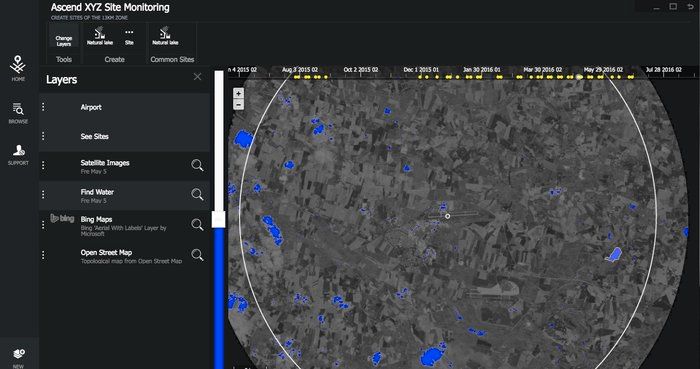Select the Satellite Images layer name
Screen dimensions: 700x369
point(105,163)
